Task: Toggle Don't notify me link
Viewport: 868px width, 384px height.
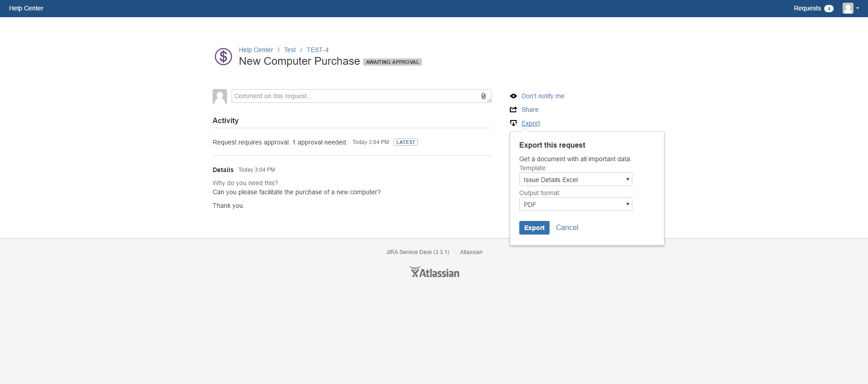Action: [543, 96]
